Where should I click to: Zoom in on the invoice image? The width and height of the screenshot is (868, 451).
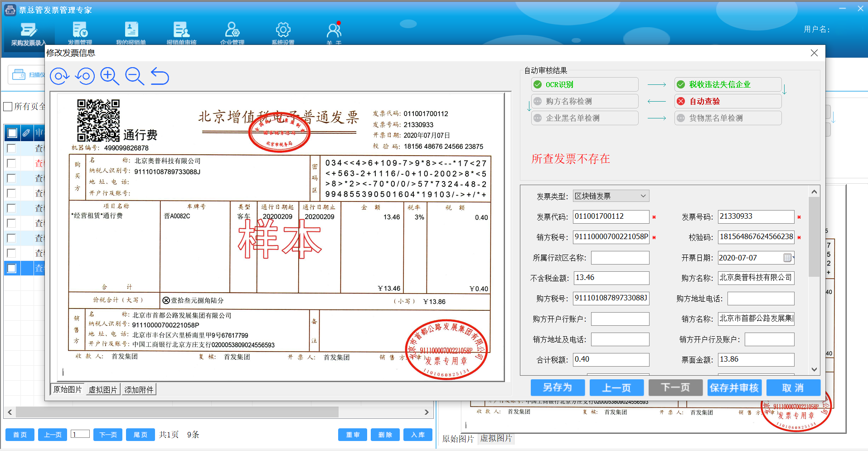[x=110, y=76]
